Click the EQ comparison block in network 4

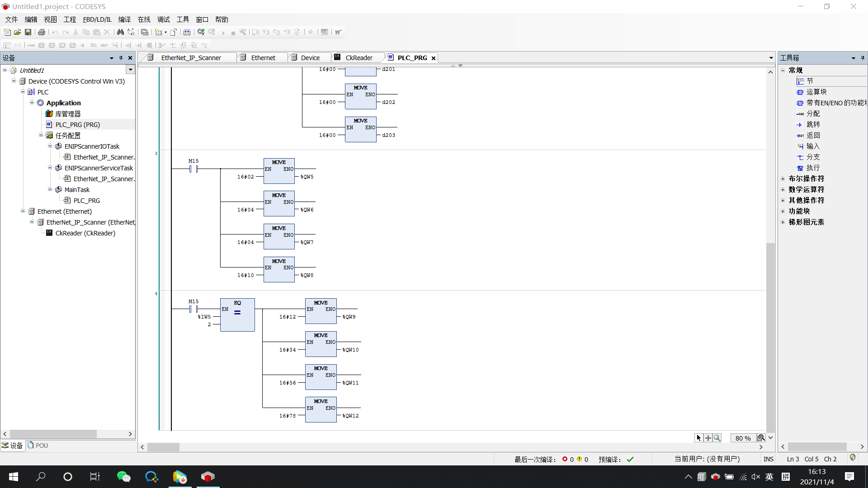pos(237,315)
